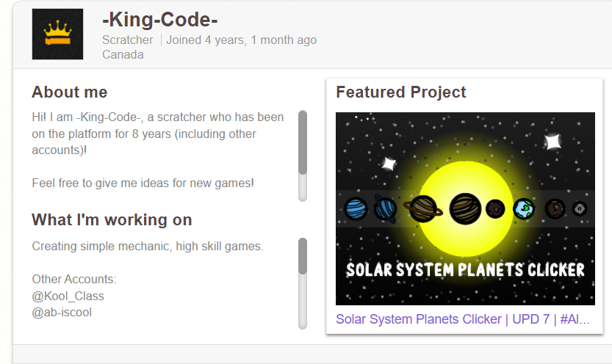612x364 pixels.
Task: Click 'Feel free to give me ideas' text
Action: pos(143,183)
